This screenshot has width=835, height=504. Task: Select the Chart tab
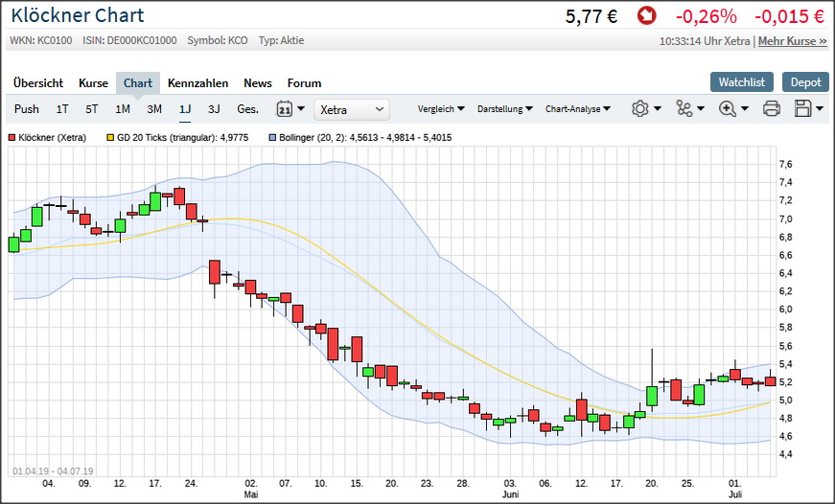138,83
